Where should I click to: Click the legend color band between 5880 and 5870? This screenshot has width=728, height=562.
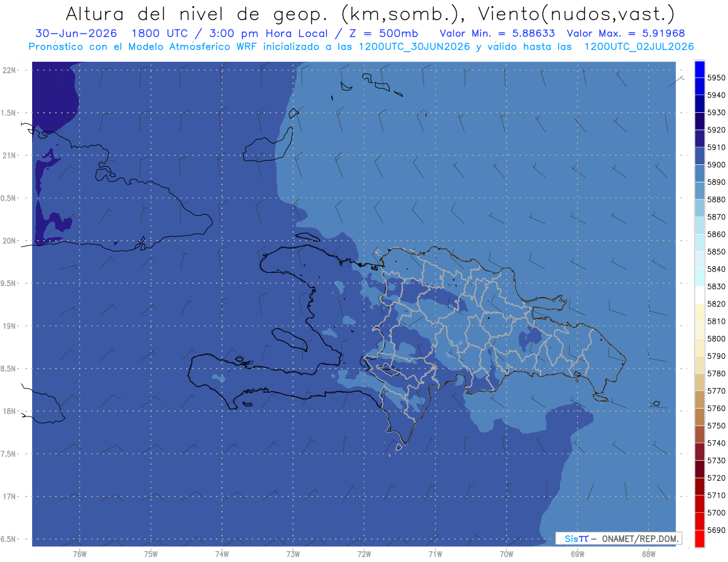pyautogui.click(x=699, y=208)
